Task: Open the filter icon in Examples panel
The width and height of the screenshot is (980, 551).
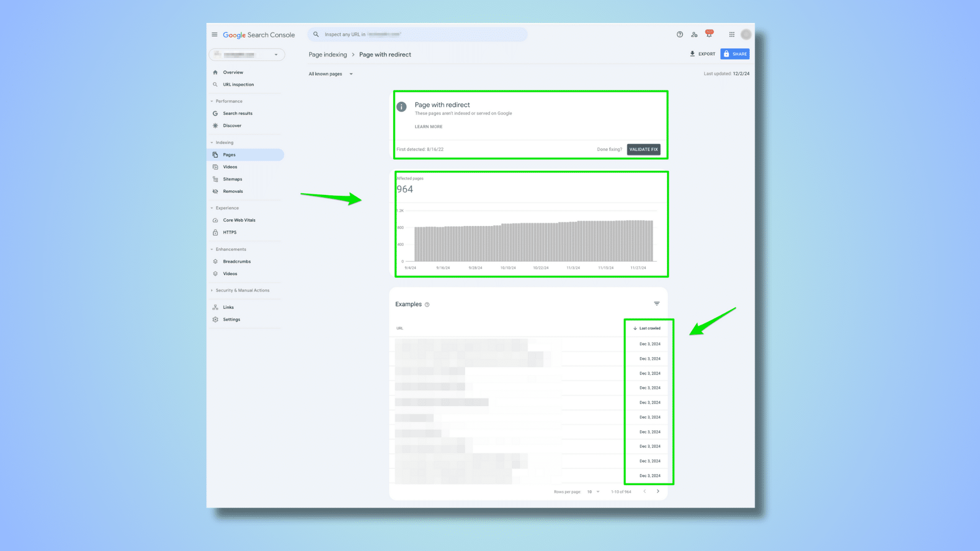Action: pos(656,304)
